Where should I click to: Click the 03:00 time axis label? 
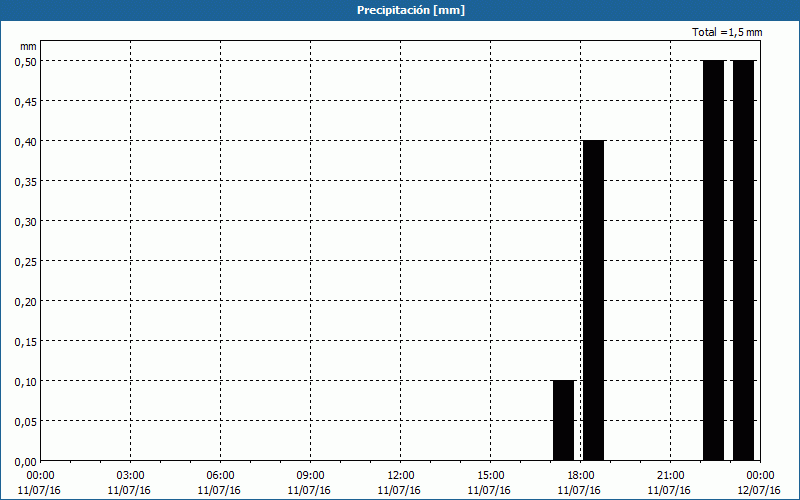[131, 476]
